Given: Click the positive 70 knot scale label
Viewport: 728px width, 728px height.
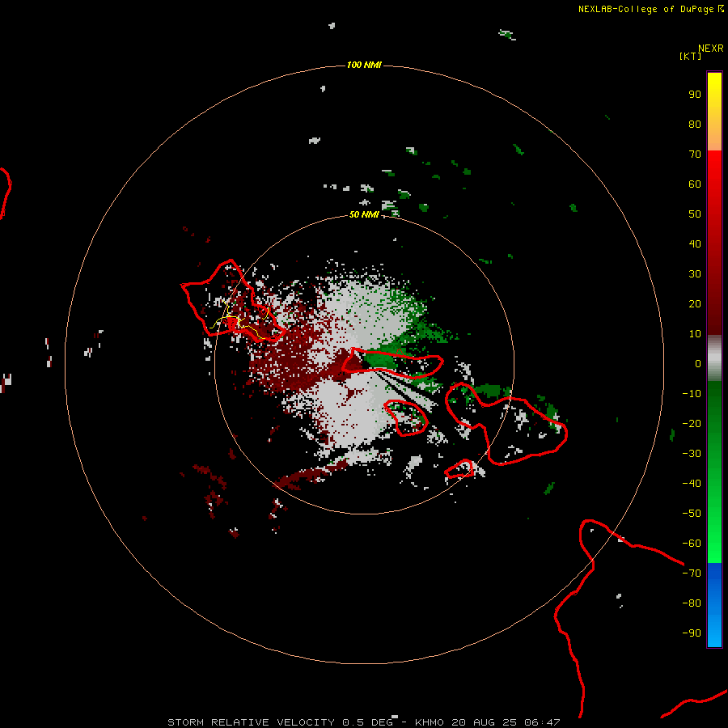Looking at the screenshot, I should (695, 154).
